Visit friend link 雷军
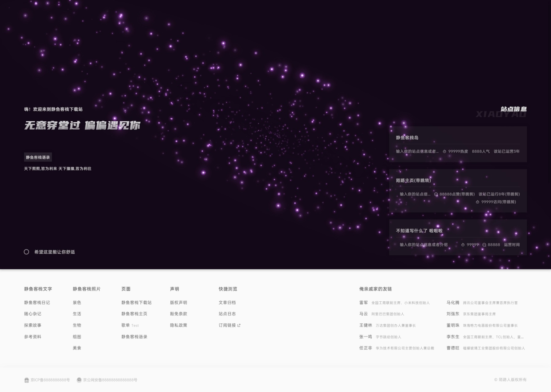This screenshot has width=551, height=392. tap(363, 303)
